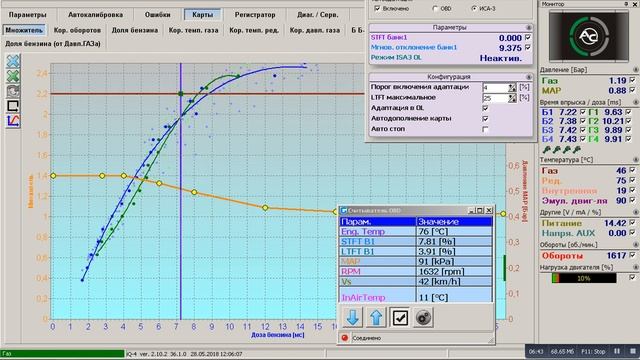
Task: Toggle the Обороты 1617 checkbox
Action: point(632,256)
